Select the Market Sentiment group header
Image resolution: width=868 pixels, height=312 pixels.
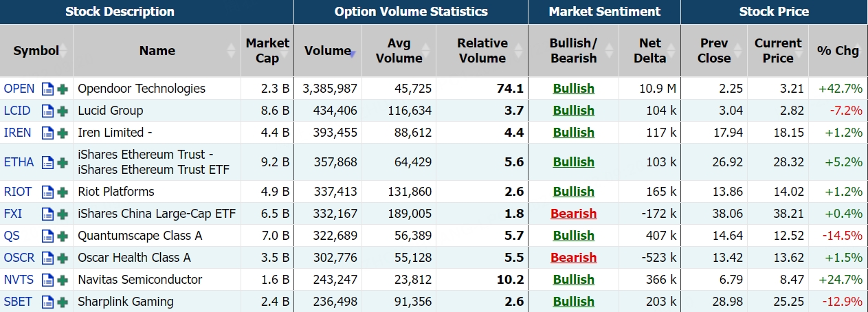(x=605, y=12)
